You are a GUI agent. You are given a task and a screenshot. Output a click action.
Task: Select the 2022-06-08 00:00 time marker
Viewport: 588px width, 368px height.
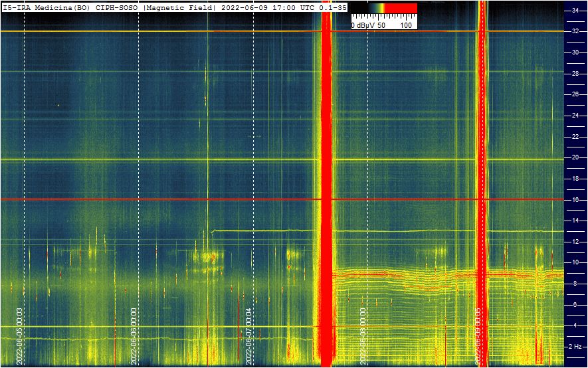click(363, 335)
